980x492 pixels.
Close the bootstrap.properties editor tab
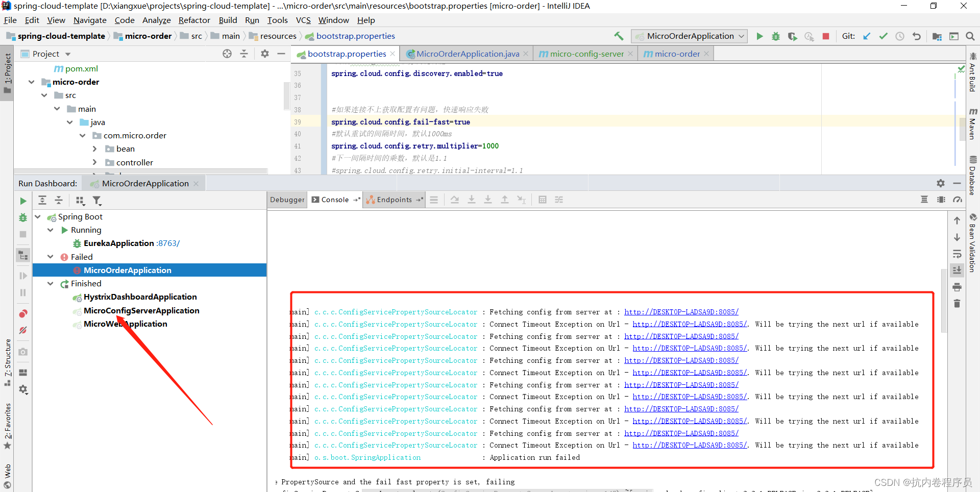pyautogui.click(x=393, y=54)
